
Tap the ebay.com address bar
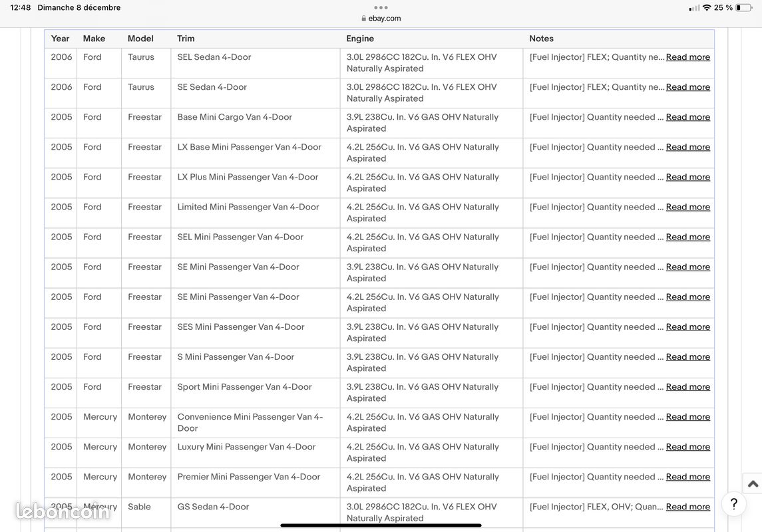point(381,19)
